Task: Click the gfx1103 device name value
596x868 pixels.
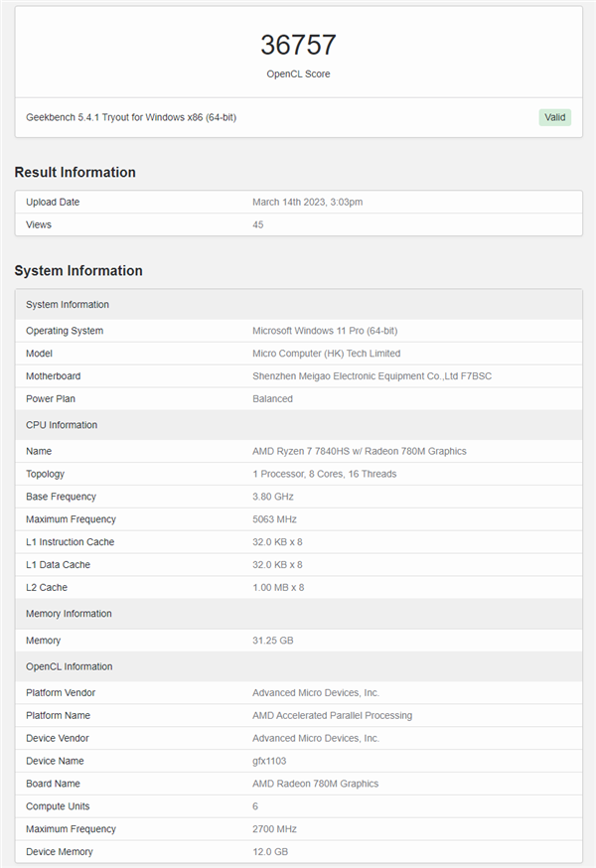Action: (267, 761)
